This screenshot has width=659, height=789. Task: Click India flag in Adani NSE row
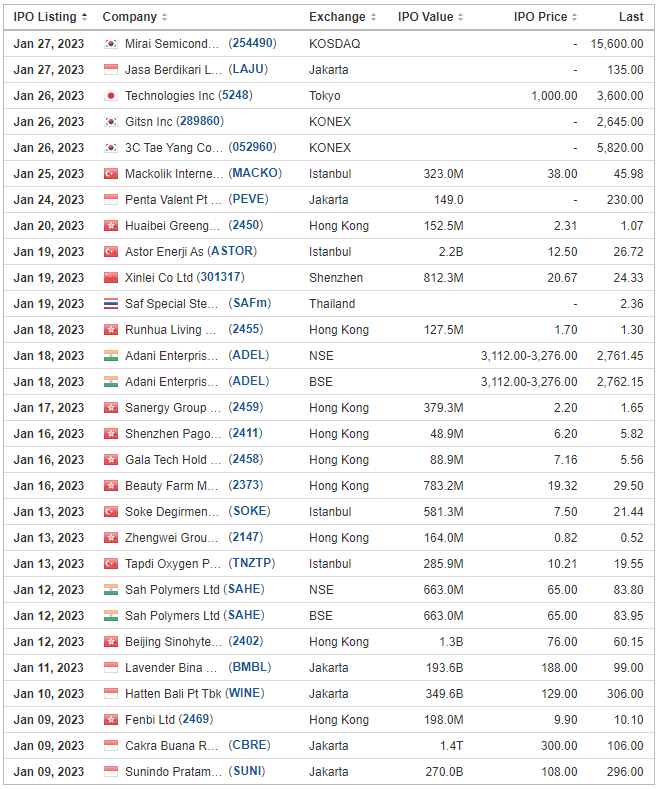pyautogui.click(x=111, y=356)
